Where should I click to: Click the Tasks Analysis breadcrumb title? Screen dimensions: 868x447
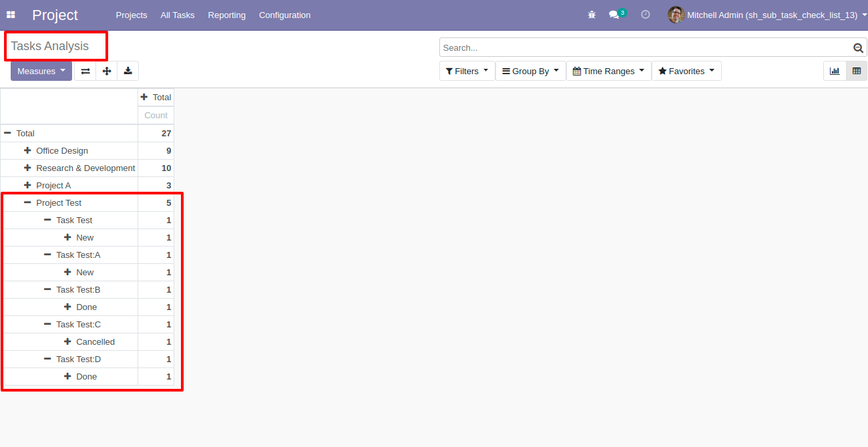(49, 46)
